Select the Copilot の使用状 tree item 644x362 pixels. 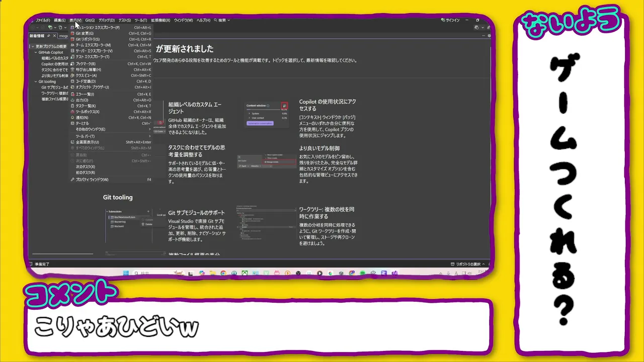click(x=54, y=64)
